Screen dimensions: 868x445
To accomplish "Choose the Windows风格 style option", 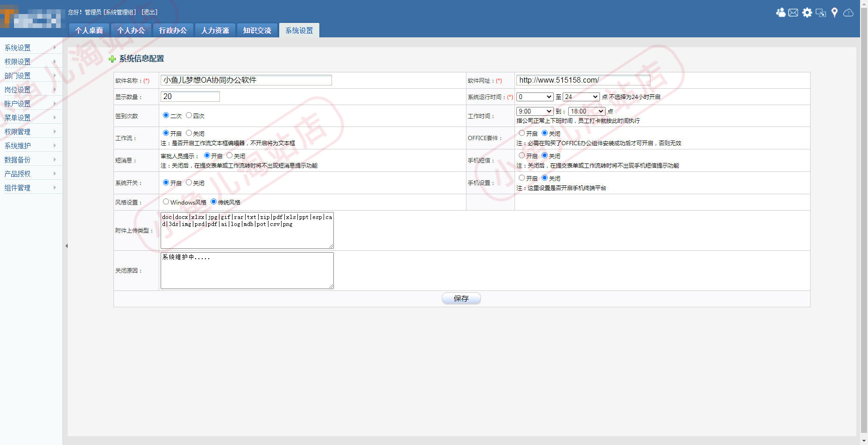I will (x=166, y=202).
